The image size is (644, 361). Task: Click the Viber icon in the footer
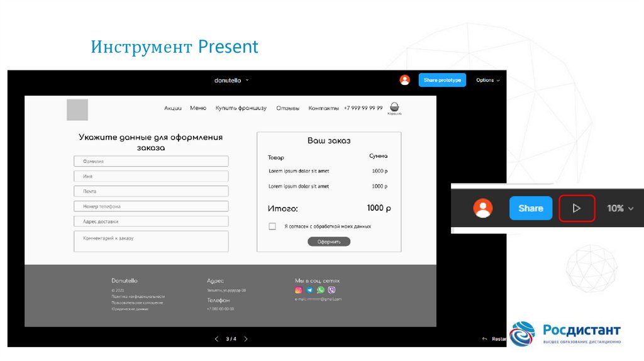331,290
